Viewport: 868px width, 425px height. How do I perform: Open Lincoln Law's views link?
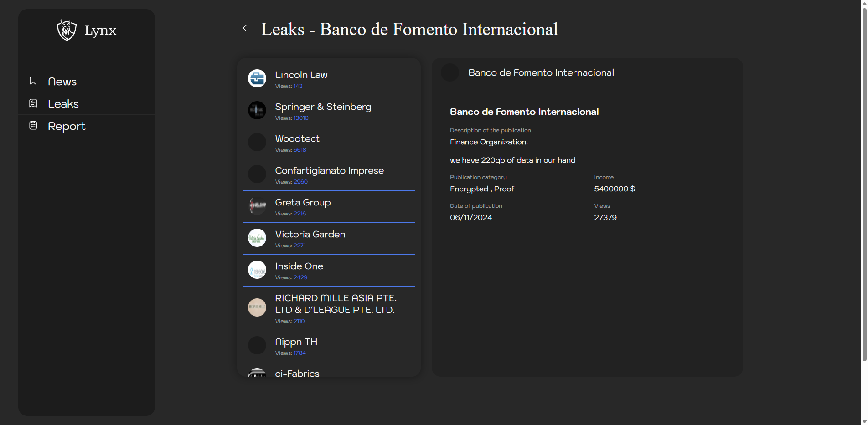coord(298,86)
